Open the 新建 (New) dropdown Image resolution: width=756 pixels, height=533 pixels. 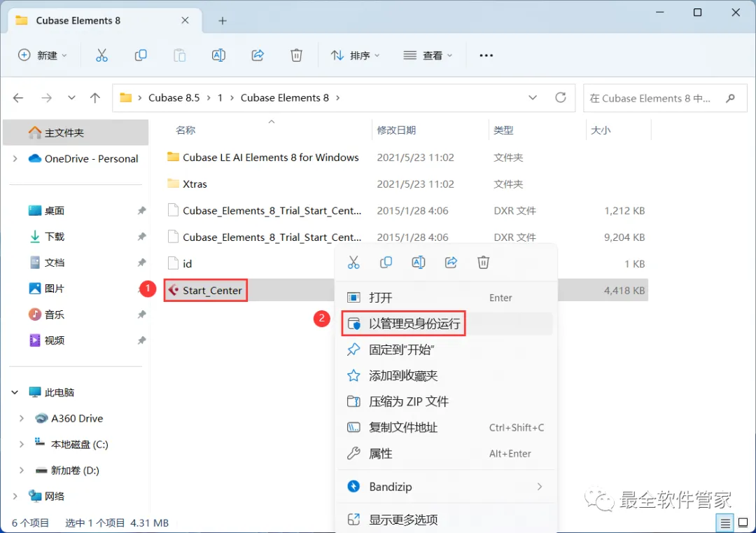[43, 55]
